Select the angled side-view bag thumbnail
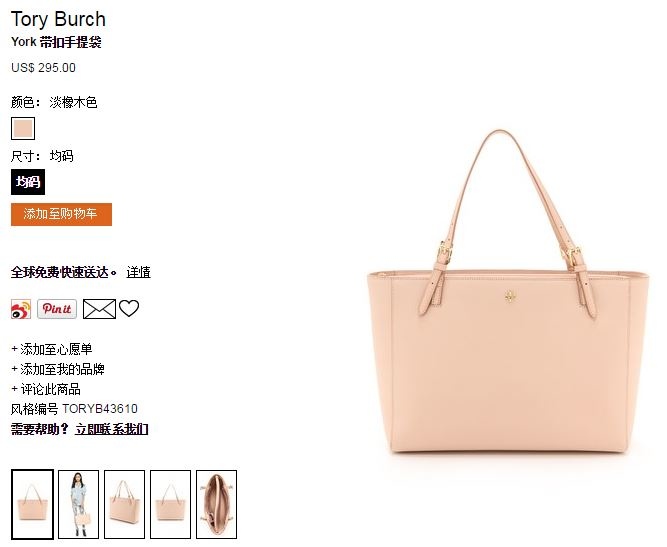 click(124, 504)
